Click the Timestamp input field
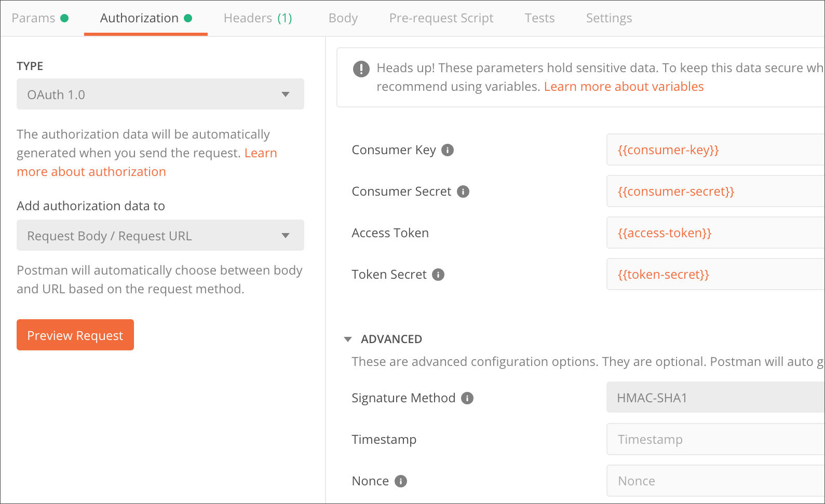Screen dimensions: 825x504 (715, 439)
